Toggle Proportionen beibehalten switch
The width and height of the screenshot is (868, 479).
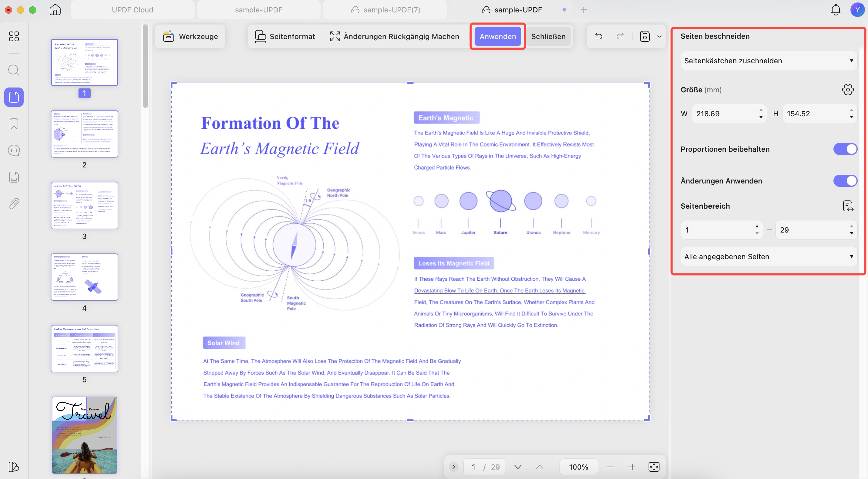pyautogui.click(x=845, y=149)
